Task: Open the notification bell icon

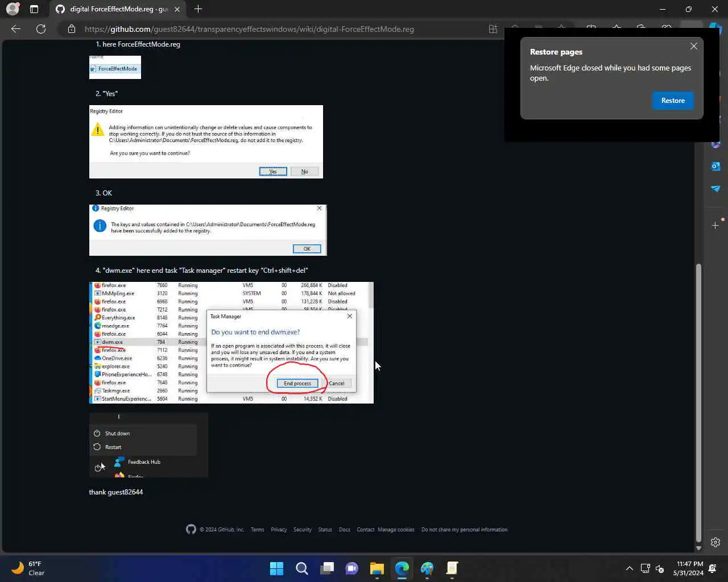Action: [713, 568]
